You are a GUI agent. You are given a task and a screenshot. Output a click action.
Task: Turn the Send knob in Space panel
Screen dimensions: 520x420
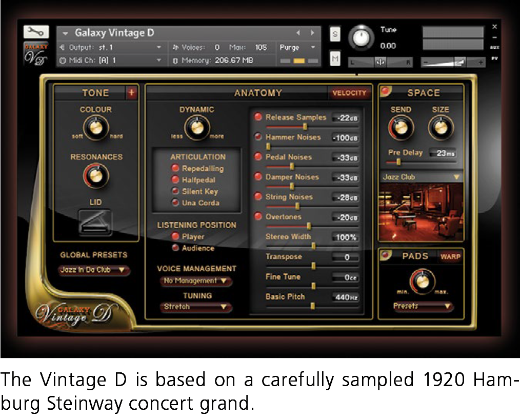401,127
